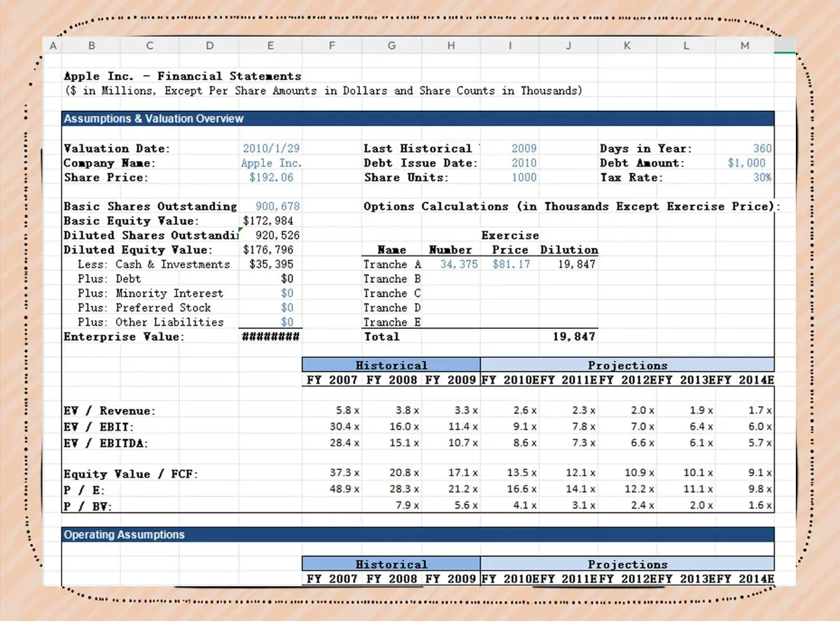
Task: Select the column M header
Action: click(x=745, y=46)
